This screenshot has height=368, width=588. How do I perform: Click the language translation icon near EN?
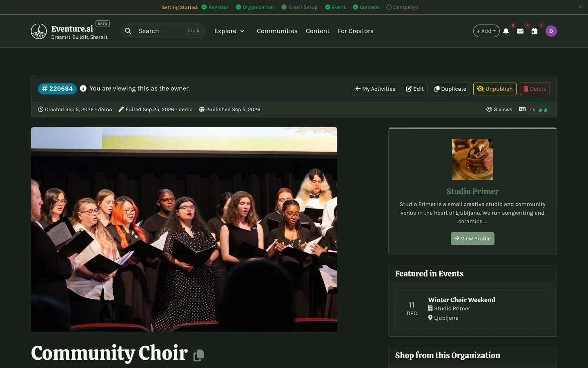coord(522,110)
